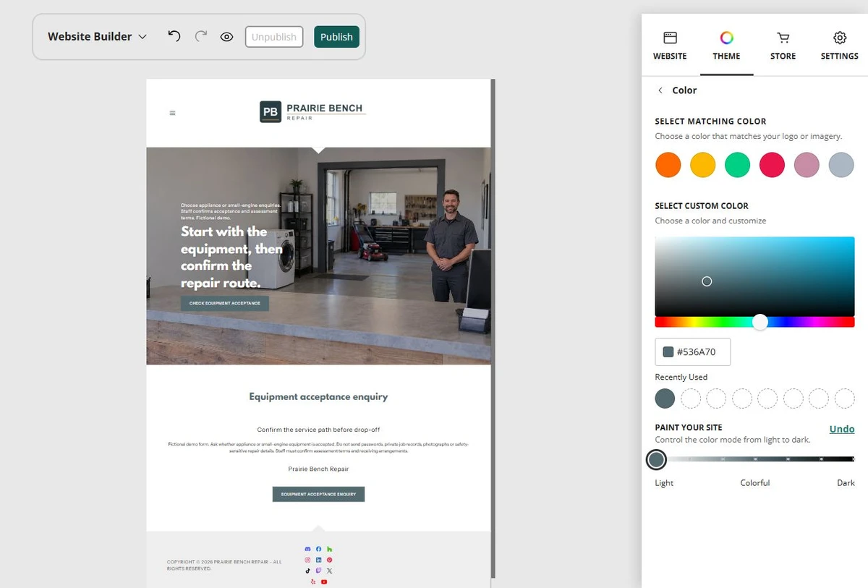Open the hamburger menu on the site preview
This screenshot has height=588, width=868.
pos(172,113)
